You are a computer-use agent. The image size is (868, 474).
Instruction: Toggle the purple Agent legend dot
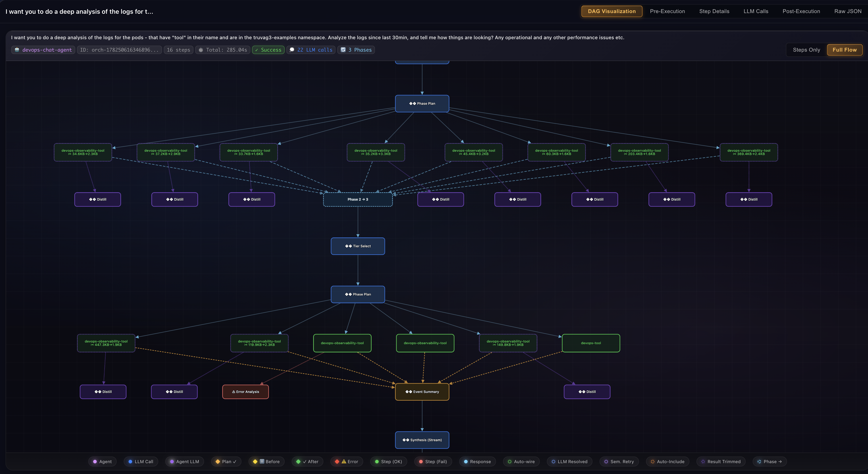coord(95,462)
